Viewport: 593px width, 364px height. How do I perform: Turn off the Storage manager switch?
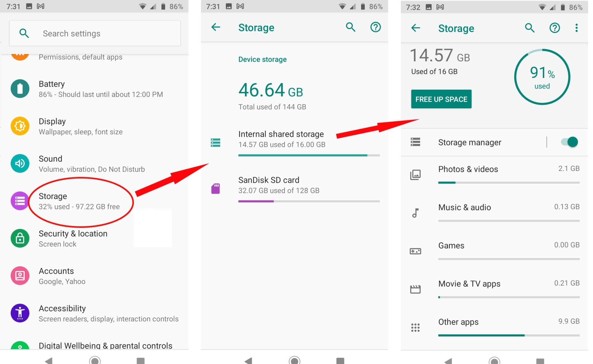tap(570, 142)
